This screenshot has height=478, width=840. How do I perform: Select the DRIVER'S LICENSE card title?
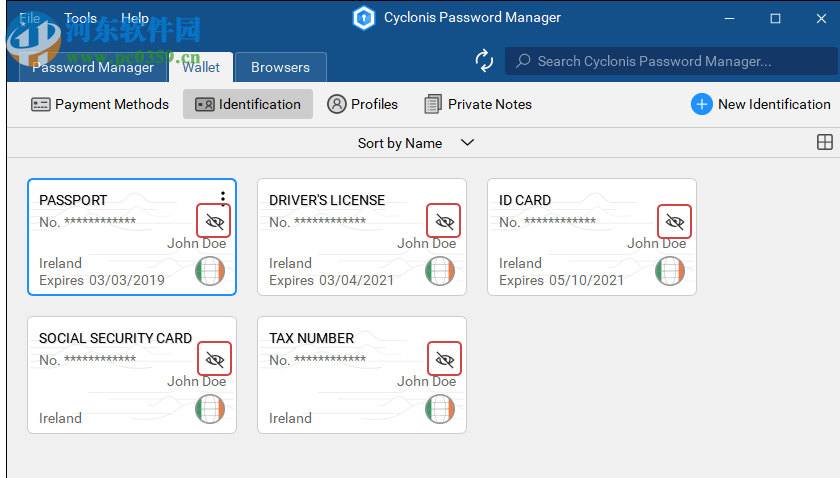(x=327, y=200)
